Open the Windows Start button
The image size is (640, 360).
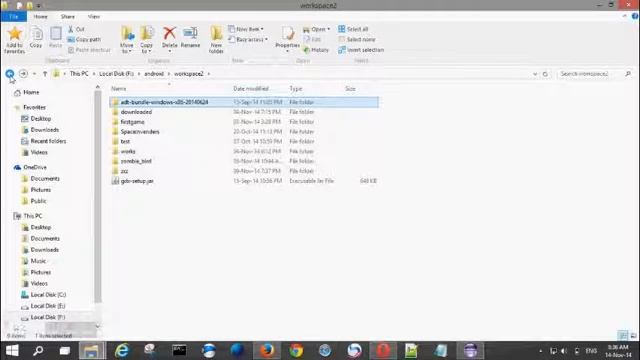pos(12,351)
